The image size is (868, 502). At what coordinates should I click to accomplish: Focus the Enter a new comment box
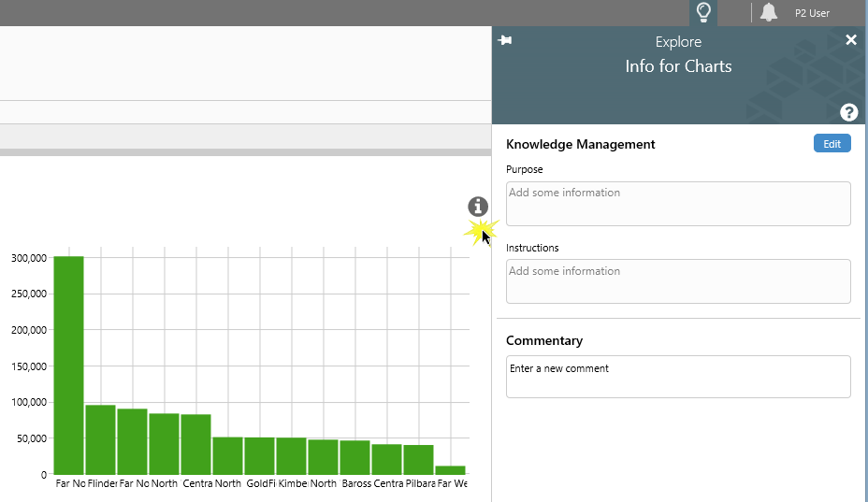tap(677, 376)
